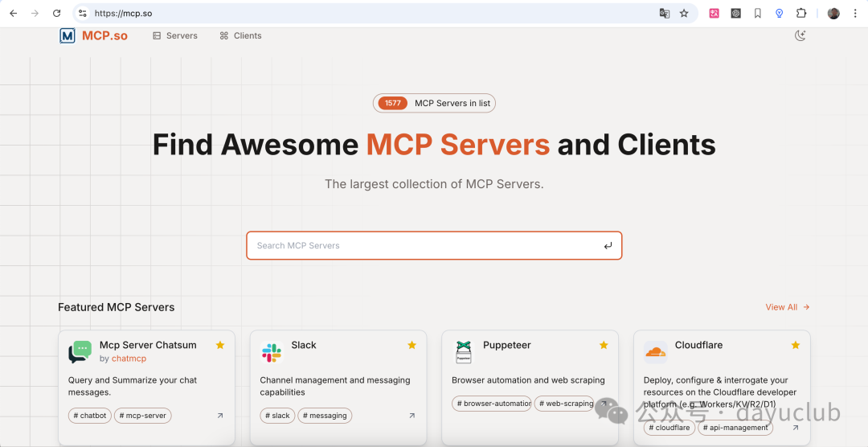Click the MCP.so logo icon
868x447 pixels.
(x=68, y=36)
